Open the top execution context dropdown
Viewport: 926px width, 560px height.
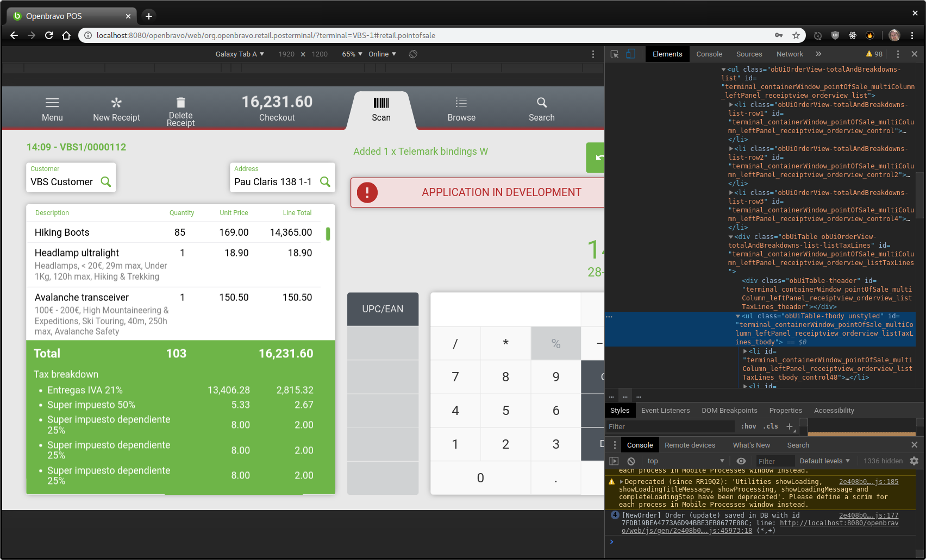tap(686, 461)
